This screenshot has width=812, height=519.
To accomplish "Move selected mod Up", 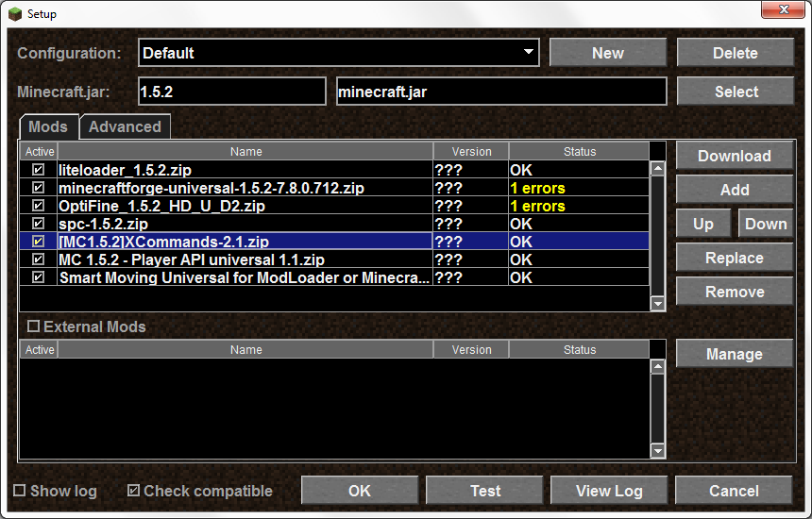I will coord(703,224).
